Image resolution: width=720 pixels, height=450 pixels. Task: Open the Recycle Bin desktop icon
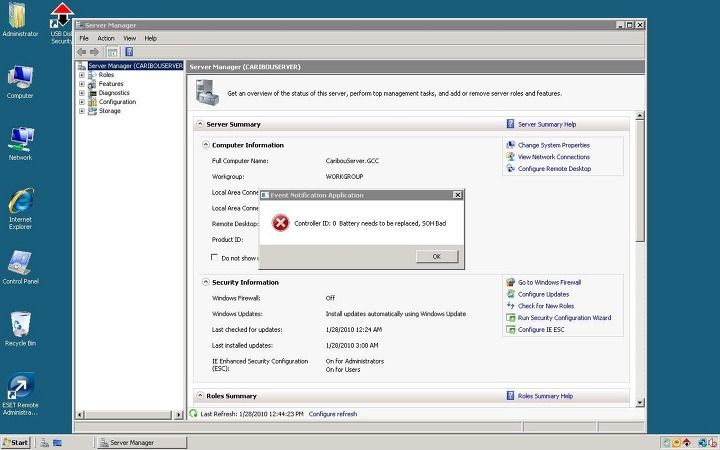tap(20, 329)
